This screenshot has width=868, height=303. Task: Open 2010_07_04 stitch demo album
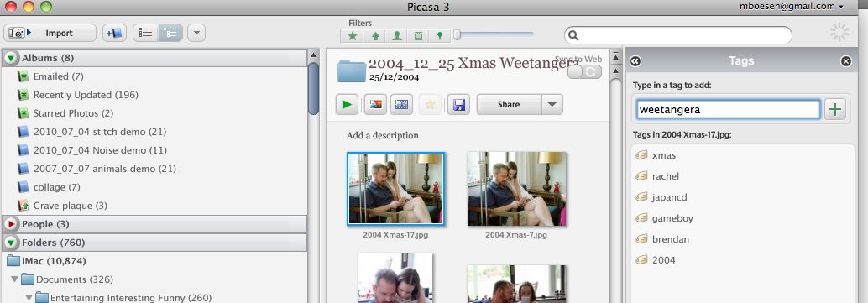tap(100, 132)
